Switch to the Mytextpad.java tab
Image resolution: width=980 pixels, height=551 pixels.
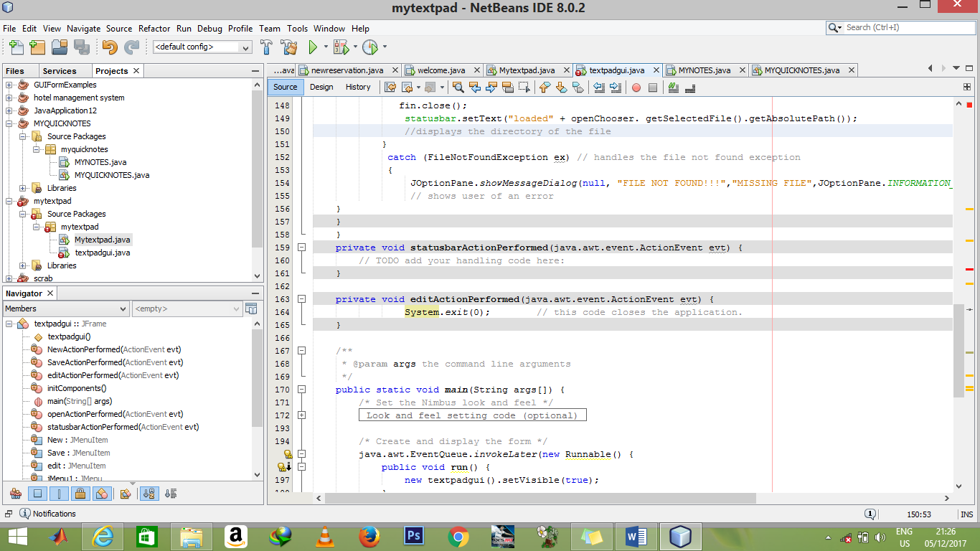[x=527, y=70]
